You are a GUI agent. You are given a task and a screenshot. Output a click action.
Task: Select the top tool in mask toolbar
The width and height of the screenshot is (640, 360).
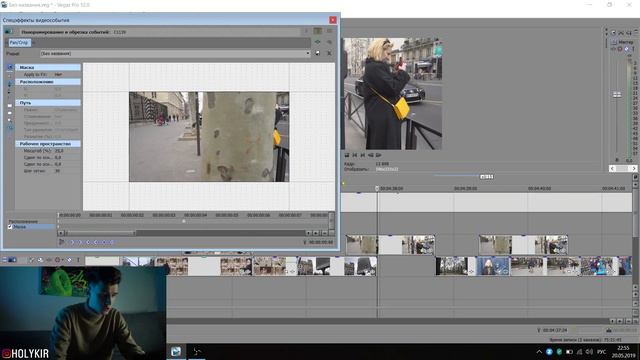click(x=10, y=67)
